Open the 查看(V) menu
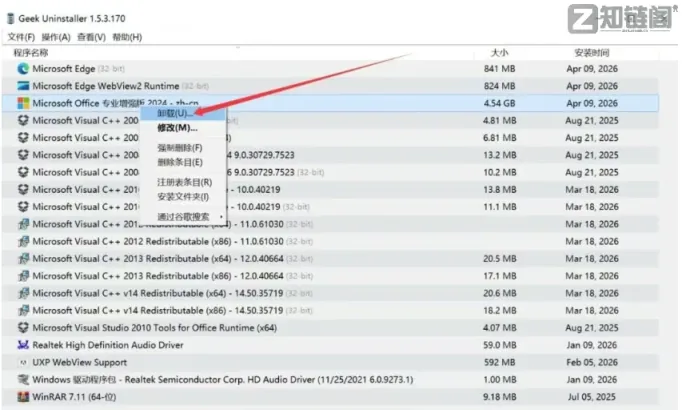 91,37
